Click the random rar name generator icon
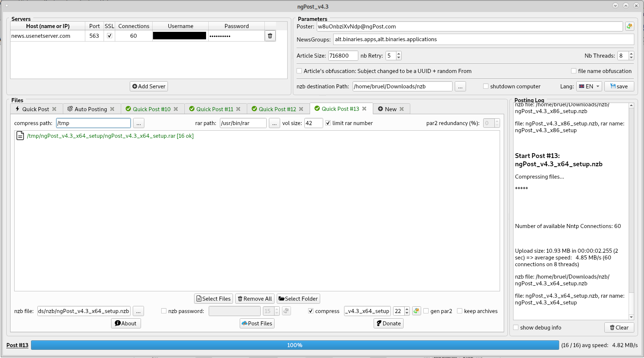Viewport: 644px width, 358px height. coord(416,311)
